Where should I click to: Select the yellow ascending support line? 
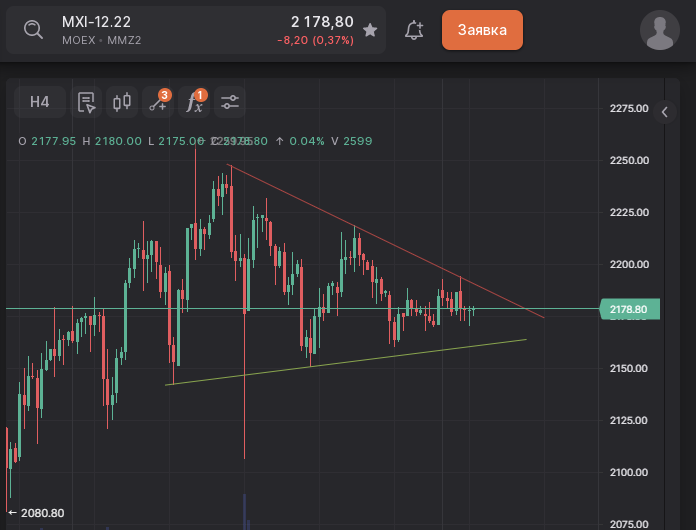pyautogui.click(x=350, y=362)
